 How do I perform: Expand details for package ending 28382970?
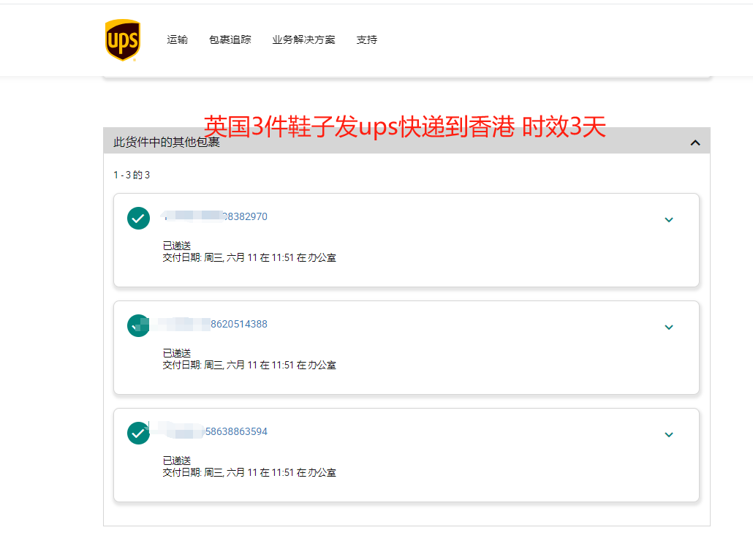click(x=668, y=219)
